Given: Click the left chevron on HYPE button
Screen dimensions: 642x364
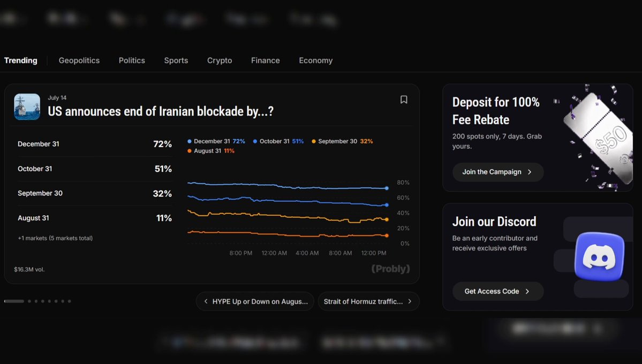Looking at the screenshot, I should (x=206, y=301).
